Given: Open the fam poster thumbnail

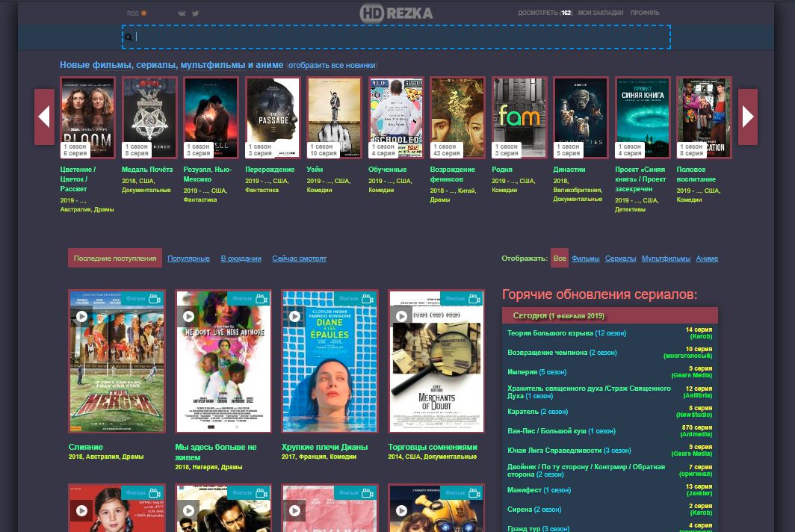Looking at the screenshot, I should click(520, 117).
